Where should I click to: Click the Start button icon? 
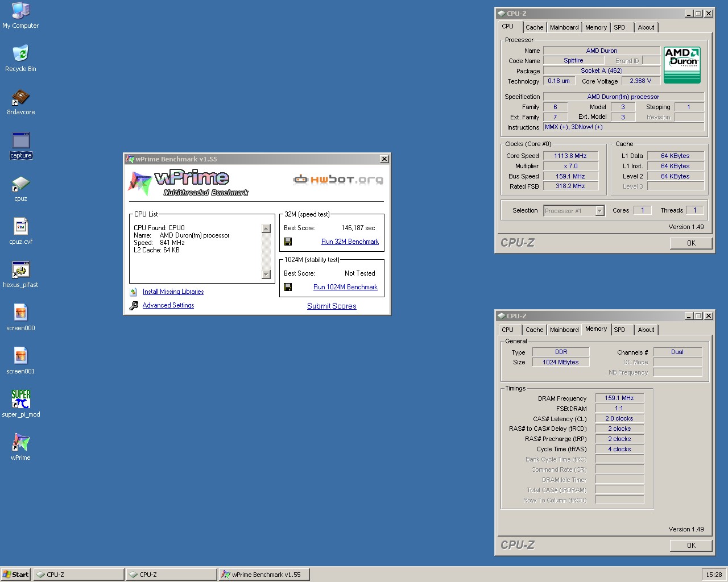(x=15, y=574)
